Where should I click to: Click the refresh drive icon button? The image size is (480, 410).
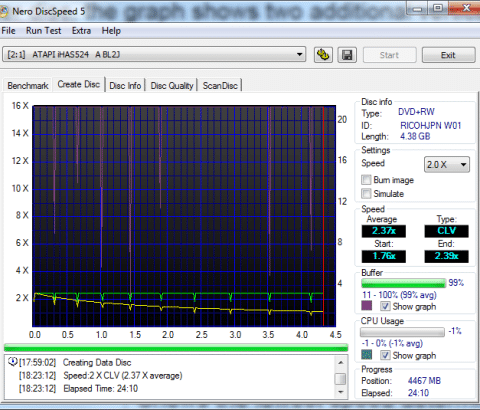(x=323, y=55)
